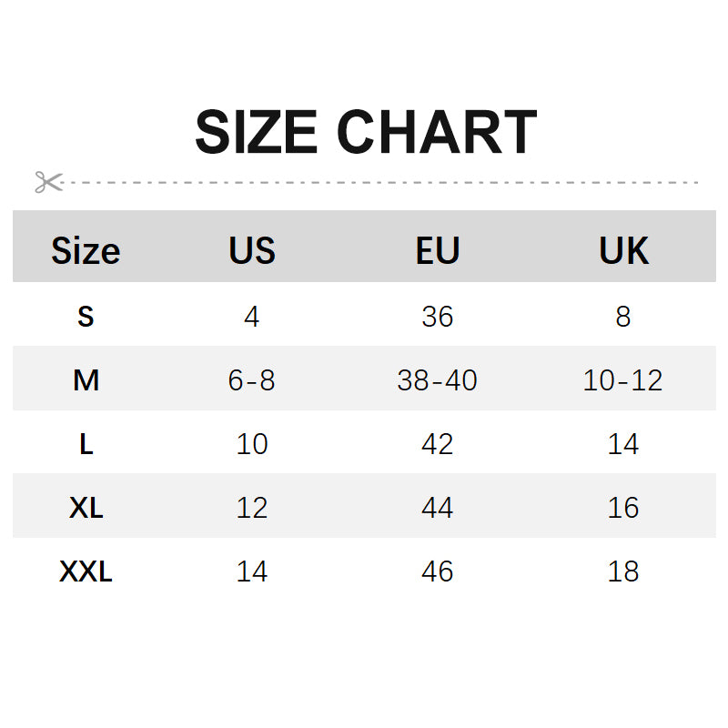Screen dimensions: 728x728
Task: Click the SIZE CHART title
Action: click(x=365, y=132)
